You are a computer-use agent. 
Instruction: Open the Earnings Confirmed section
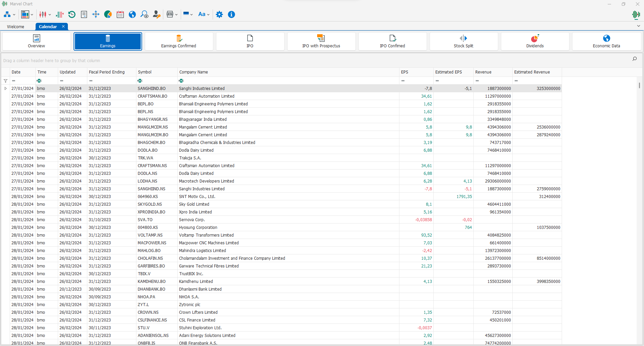coord(179,42)
